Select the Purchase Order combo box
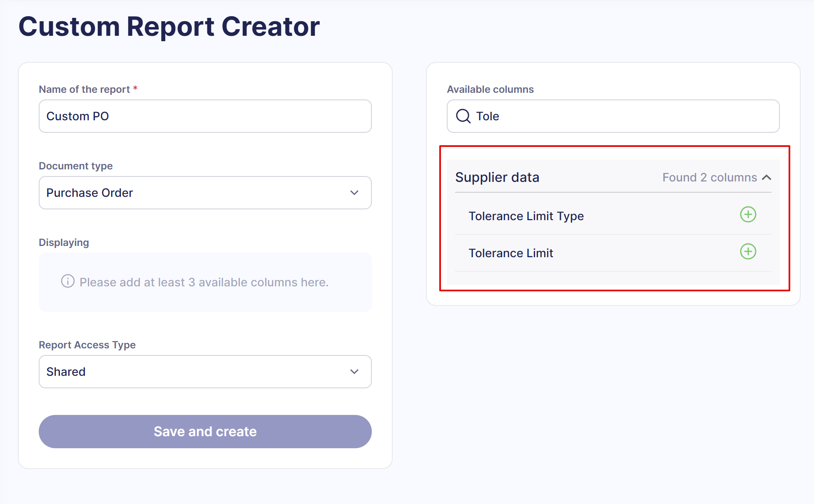814x504 pixels. pyautogui.click(x=205, y=193)
